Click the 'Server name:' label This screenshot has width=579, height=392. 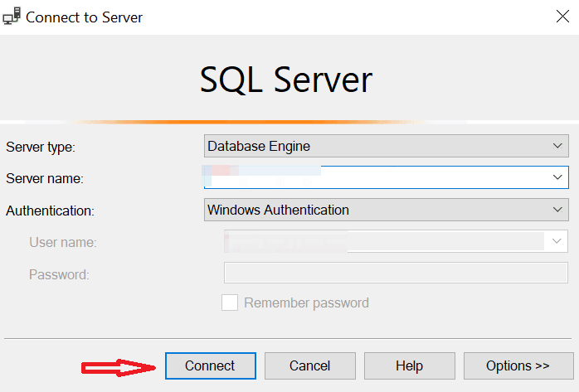(x=45, y=178)
